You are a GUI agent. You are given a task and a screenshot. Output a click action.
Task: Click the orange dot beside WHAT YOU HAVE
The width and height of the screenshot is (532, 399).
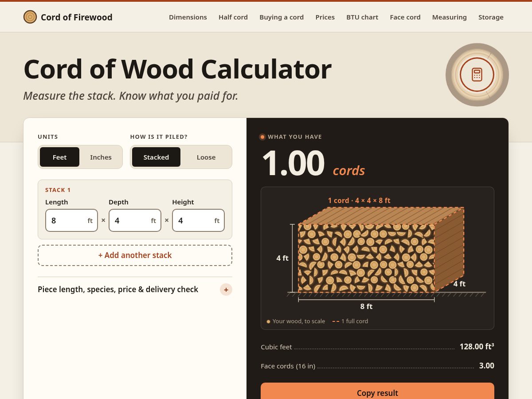pos(262,137)
